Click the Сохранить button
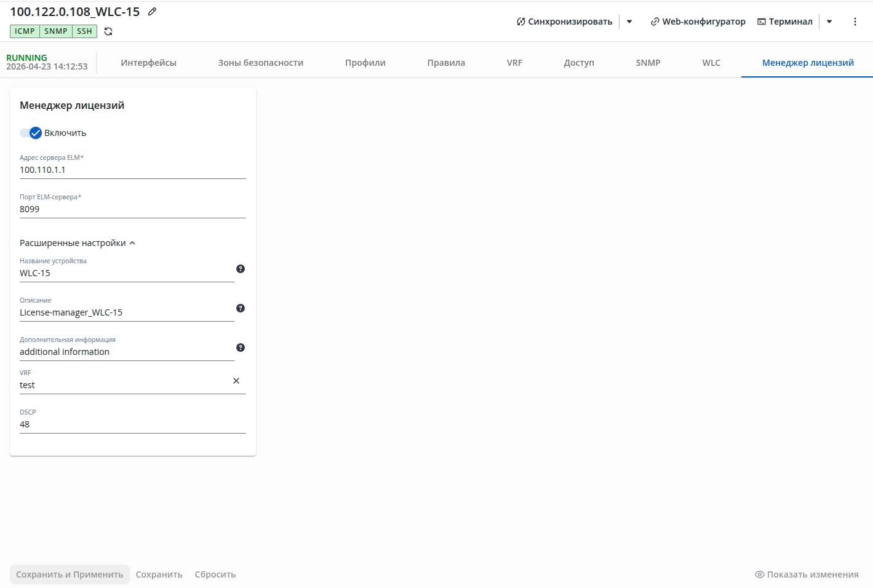 pos(159,574)
